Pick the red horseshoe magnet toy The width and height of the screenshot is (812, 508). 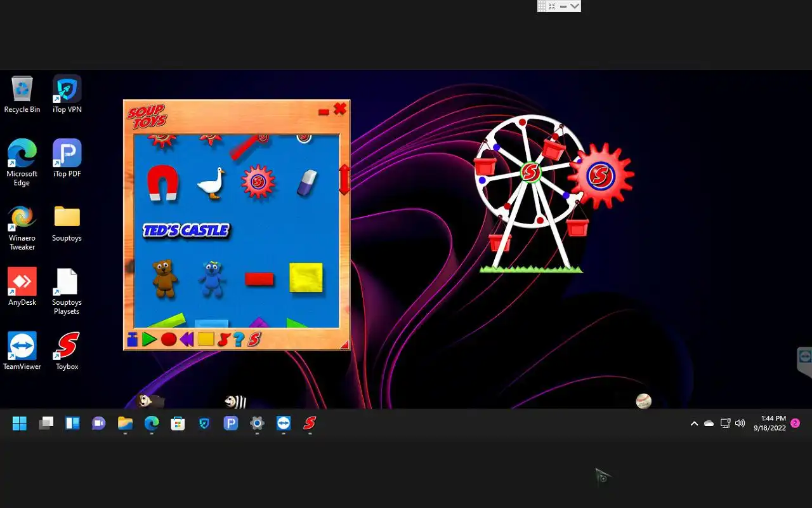pos(162,183)
